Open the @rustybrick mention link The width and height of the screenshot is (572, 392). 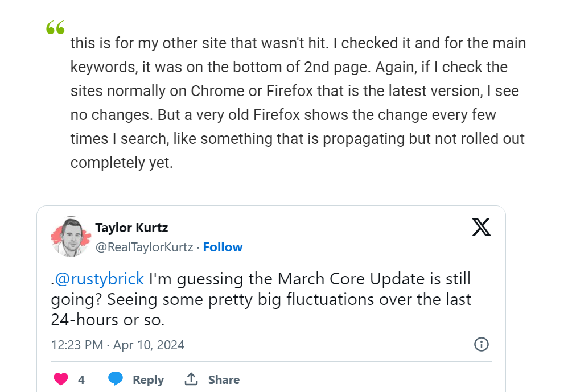(x=99, y=279)
